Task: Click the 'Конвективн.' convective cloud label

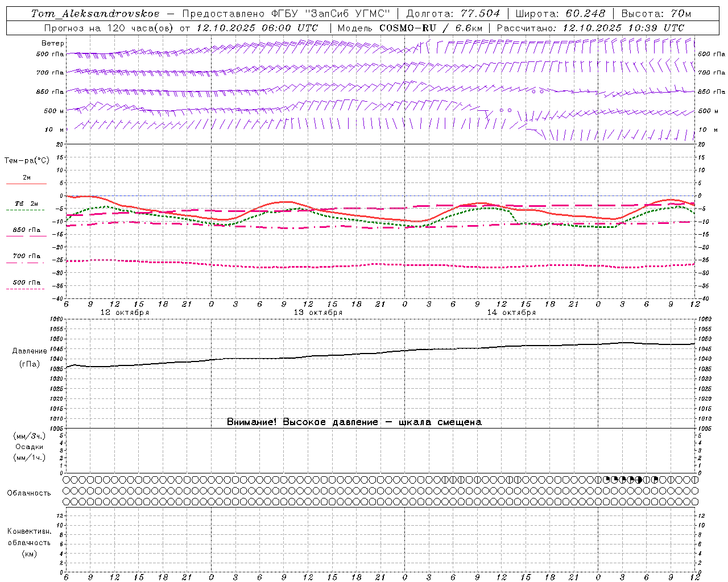Action: [30, 531]
